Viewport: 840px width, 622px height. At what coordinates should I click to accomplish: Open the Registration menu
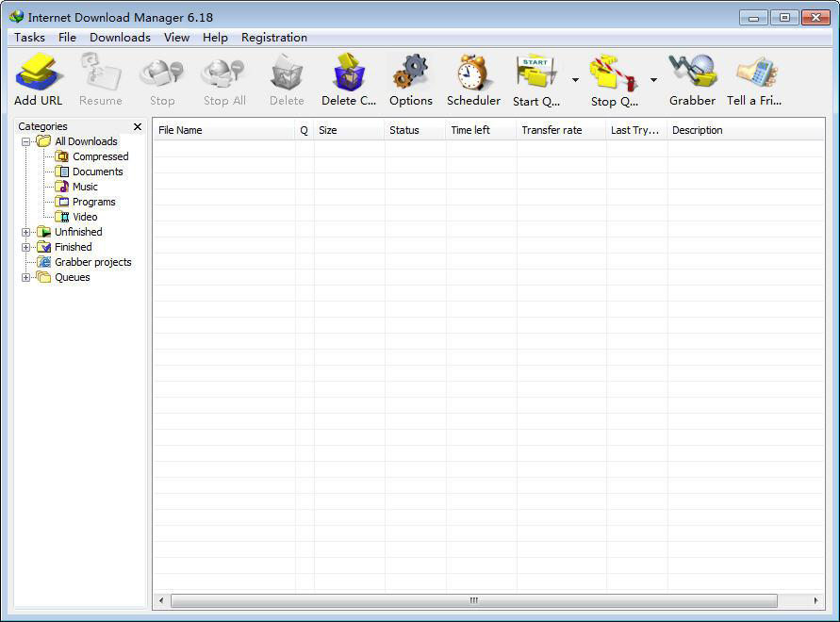[x=273, y=37]
